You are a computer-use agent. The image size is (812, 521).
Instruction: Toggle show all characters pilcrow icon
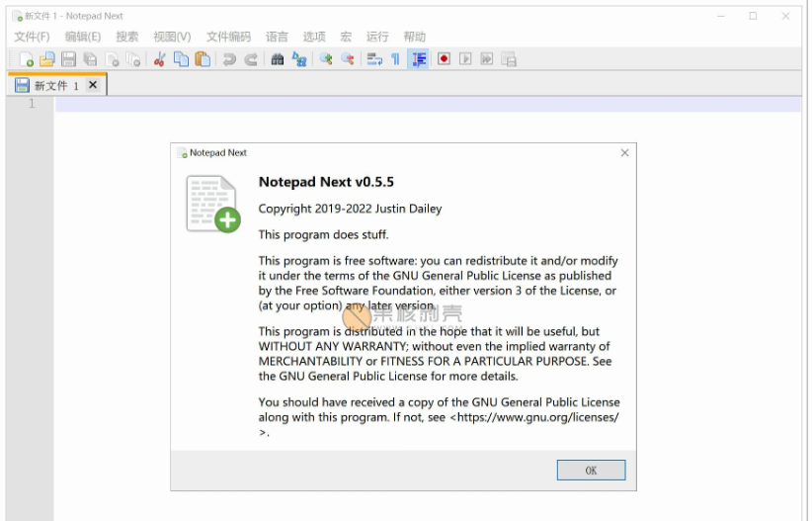(396, 59)
